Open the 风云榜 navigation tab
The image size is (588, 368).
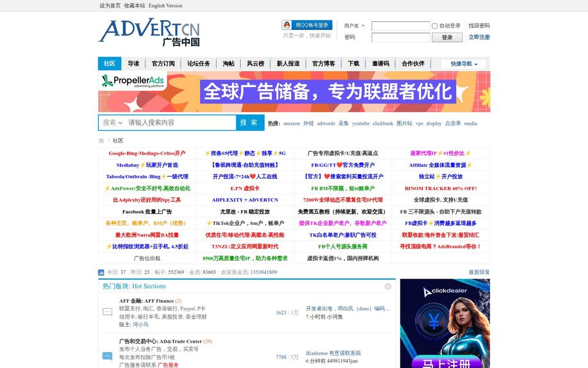tap(255, 64)
